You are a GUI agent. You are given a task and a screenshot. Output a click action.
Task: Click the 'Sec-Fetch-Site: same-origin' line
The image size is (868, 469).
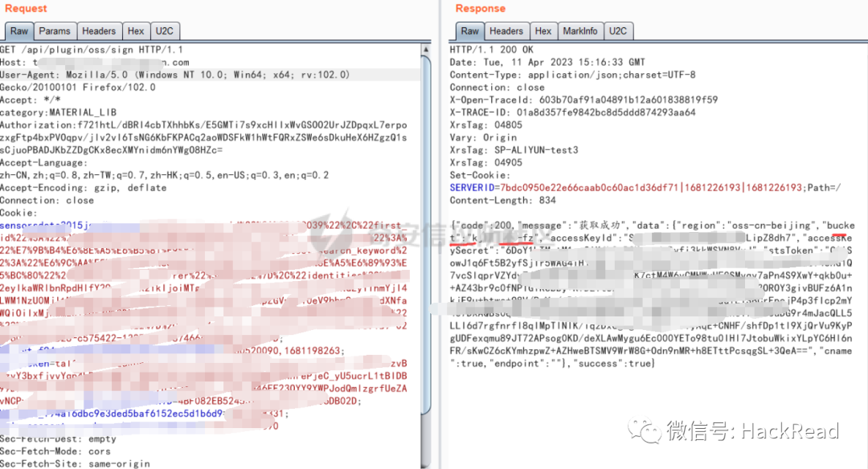75,463
